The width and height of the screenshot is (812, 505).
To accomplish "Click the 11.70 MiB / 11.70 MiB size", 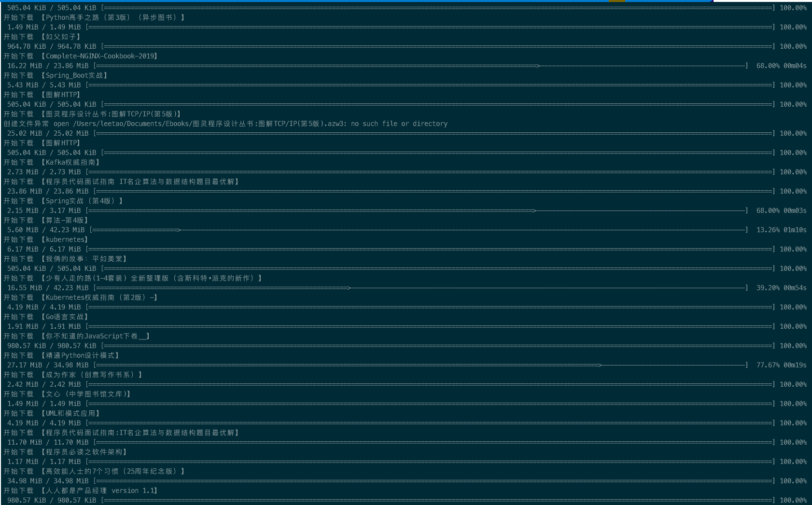I will 48,442.
